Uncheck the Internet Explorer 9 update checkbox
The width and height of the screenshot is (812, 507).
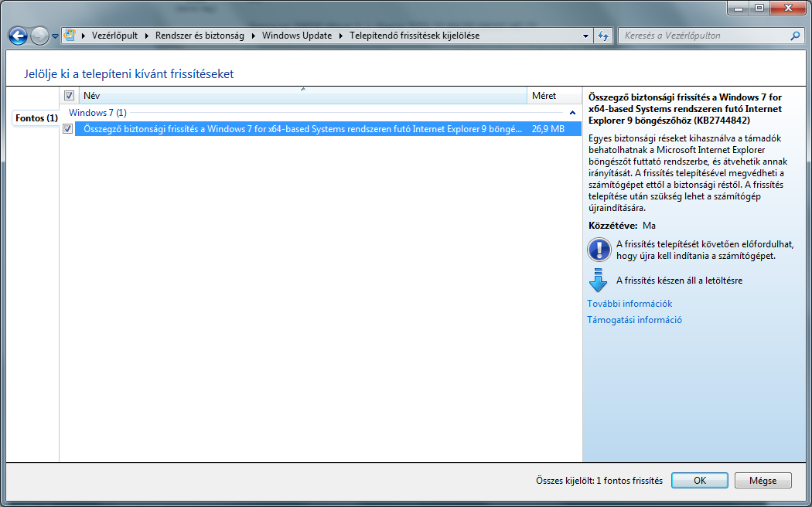[x=67, y=129]
